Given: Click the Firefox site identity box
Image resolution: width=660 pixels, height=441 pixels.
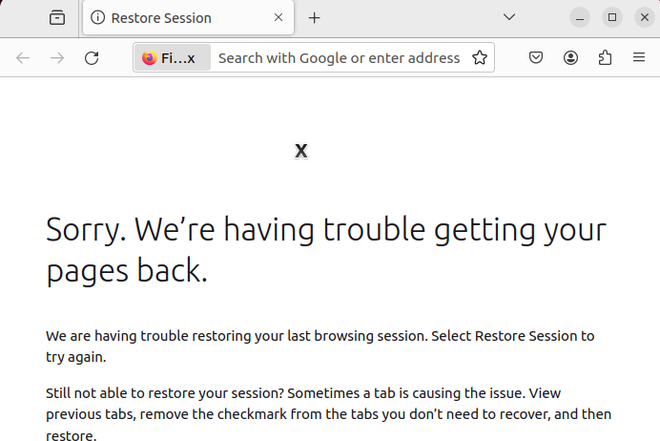Looking at the screenshot, I should (x=171, y=58).
